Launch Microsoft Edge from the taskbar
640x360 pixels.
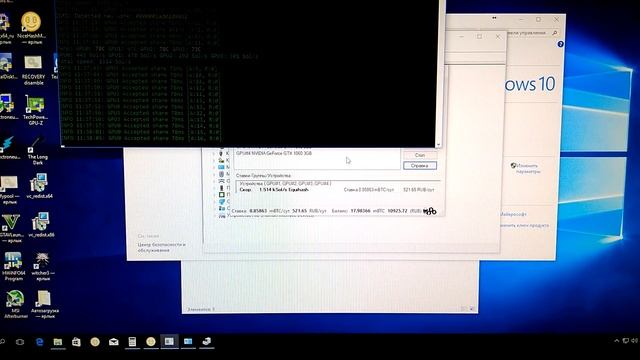pyautogui.click(x=40, y=342)
